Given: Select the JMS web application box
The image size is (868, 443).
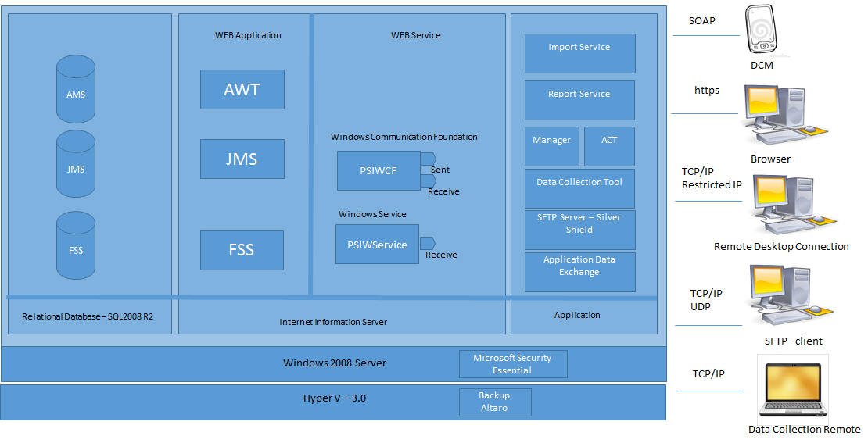Looking at the screenshot, I should pyautogui.click(x=242, y=159).
